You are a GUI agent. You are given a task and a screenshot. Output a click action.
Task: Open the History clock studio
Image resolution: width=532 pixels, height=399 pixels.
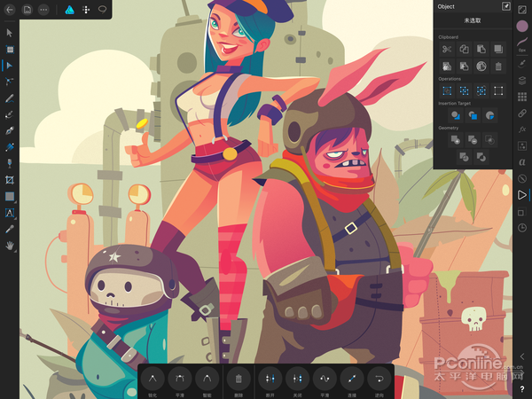tap(522, 228)
